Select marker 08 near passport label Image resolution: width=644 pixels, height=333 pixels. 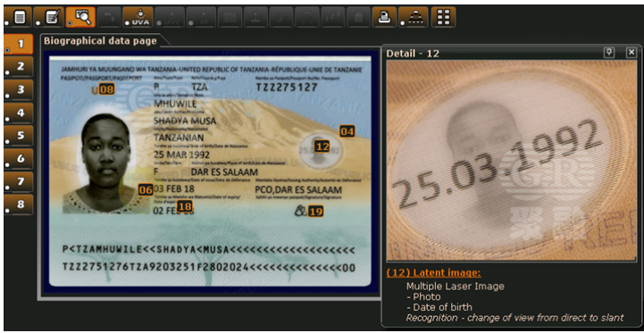click(106, 89)
